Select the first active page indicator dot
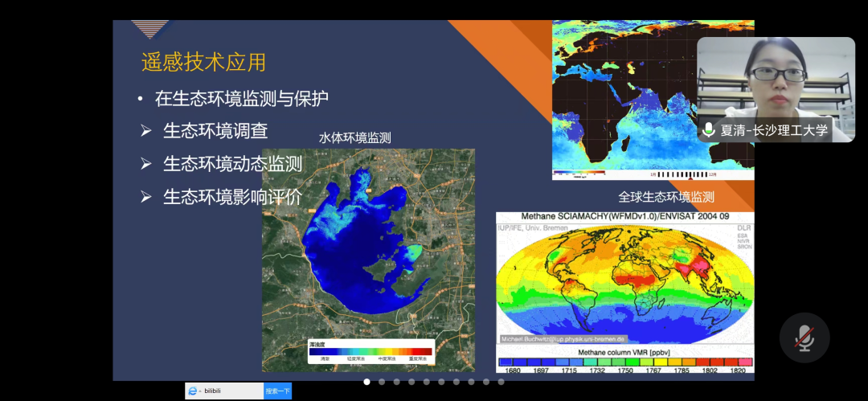Screen dimensions: 868x401 pyautogui.click(x=367, y=382)
